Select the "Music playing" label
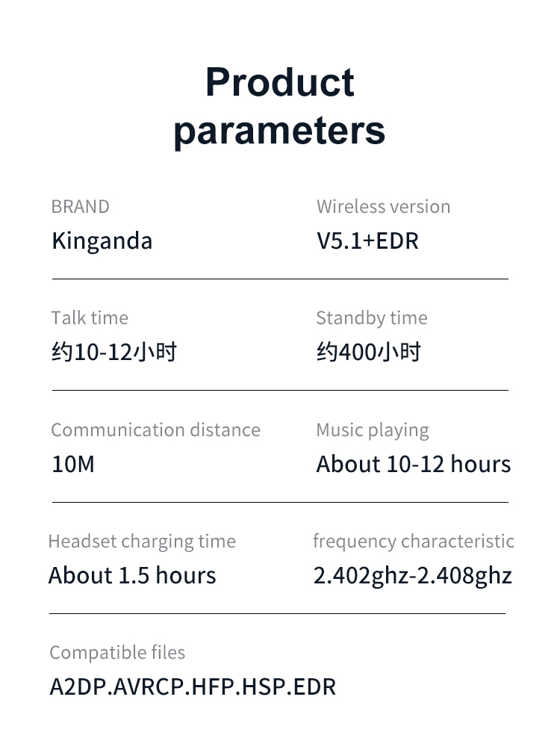The image size is (560, 747). pos(372,430)
